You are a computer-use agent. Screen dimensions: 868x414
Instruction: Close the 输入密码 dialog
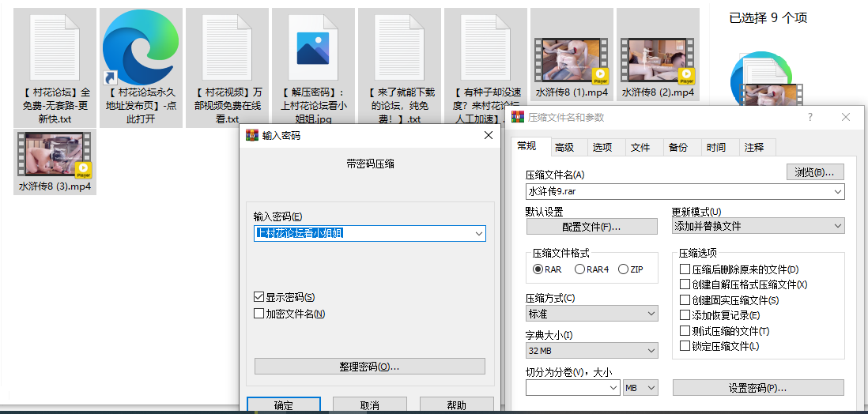(489, 136)
